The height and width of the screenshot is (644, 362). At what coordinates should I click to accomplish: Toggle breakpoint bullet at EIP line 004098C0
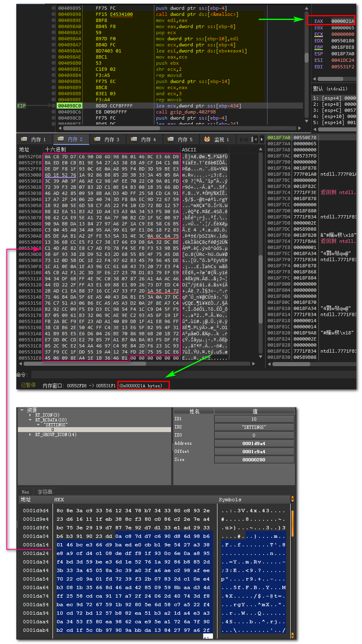coord(53,106)
